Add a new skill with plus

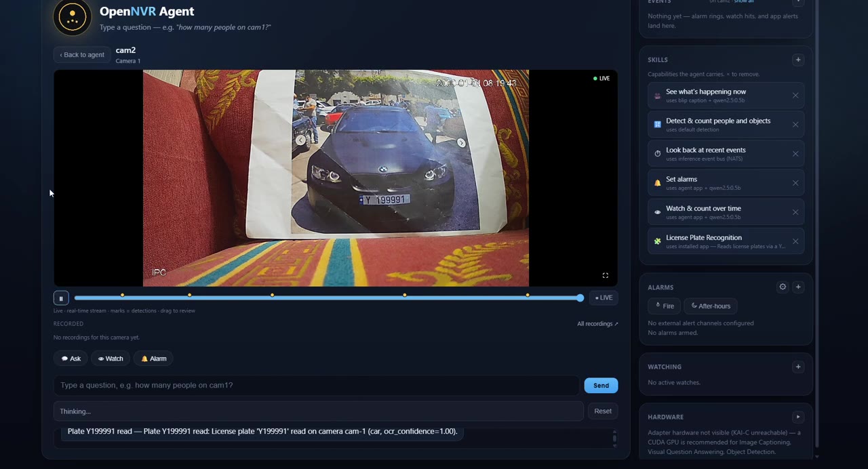tap(798, 60)
